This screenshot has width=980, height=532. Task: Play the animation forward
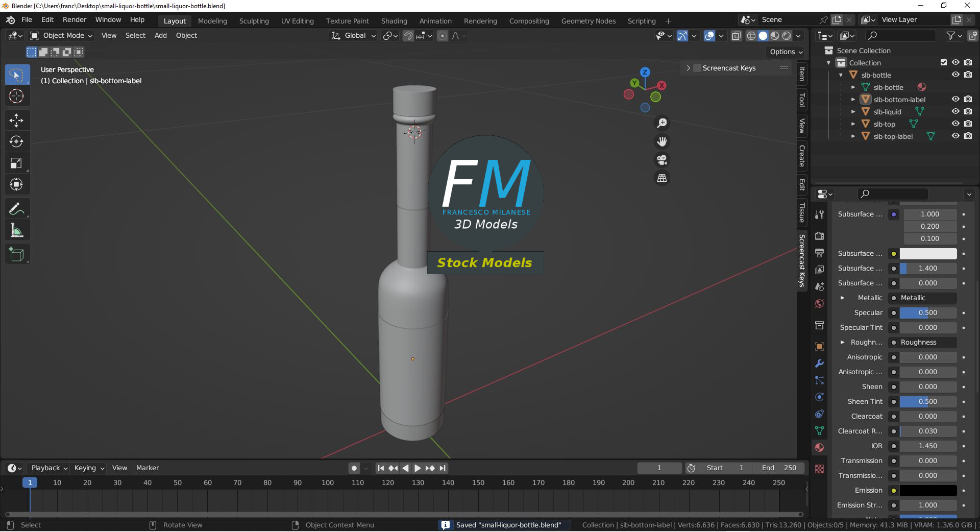[418, 468]
